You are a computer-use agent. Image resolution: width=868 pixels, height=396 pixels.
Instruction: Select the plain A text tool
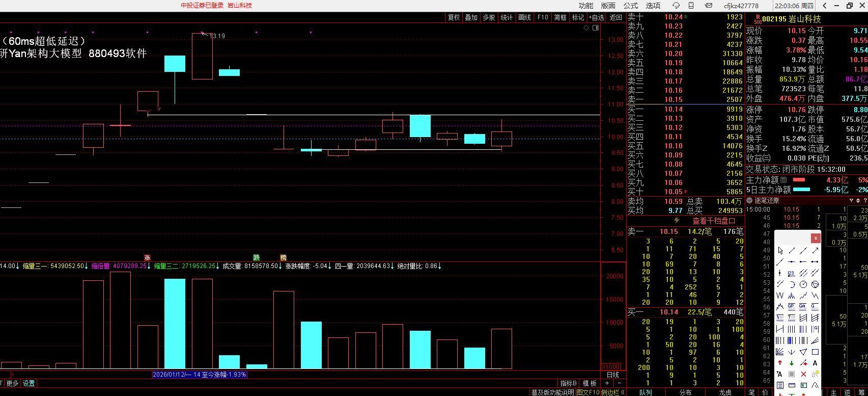point(815,363)
